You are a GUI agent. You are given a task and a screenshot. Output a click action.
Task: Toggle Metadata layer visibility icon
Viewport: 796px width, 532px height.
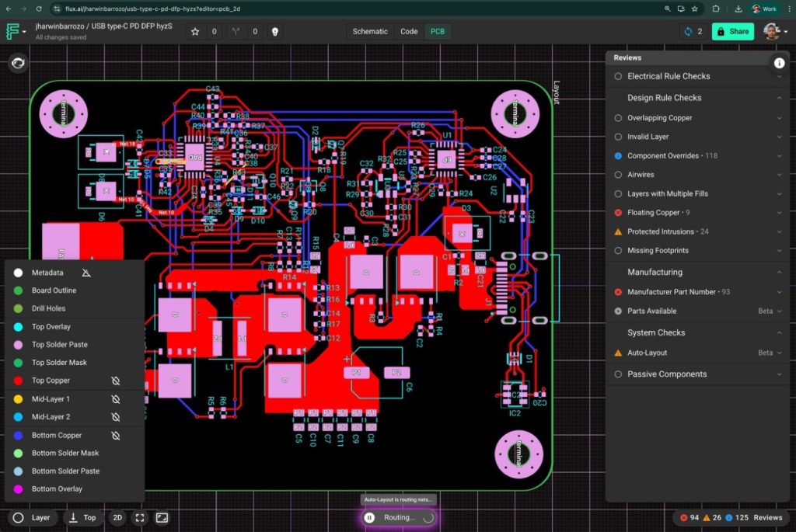click(87, 273)
